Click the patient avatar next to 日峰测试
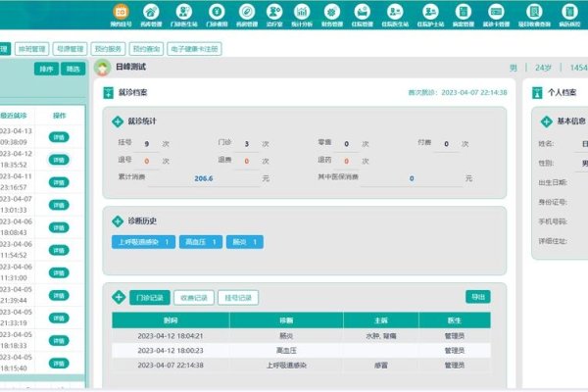588x392 pixels. 102,68
